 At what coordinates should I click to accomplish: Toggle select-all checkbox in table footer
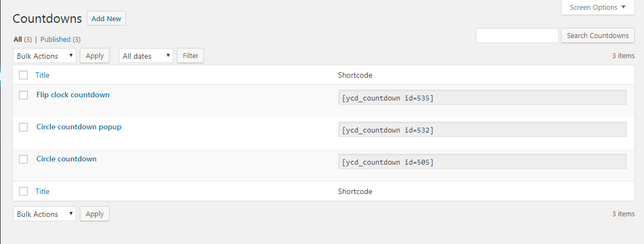coord(23,191)
